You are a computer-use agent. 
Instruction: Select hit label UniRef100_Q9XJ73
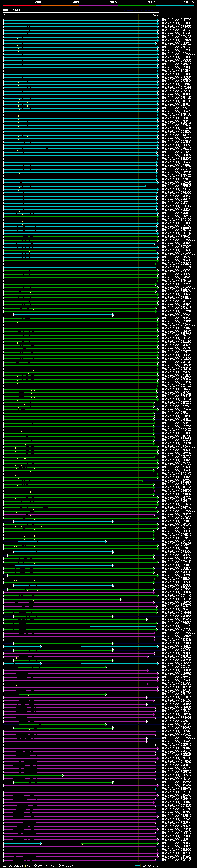click(x=177, y=542)
